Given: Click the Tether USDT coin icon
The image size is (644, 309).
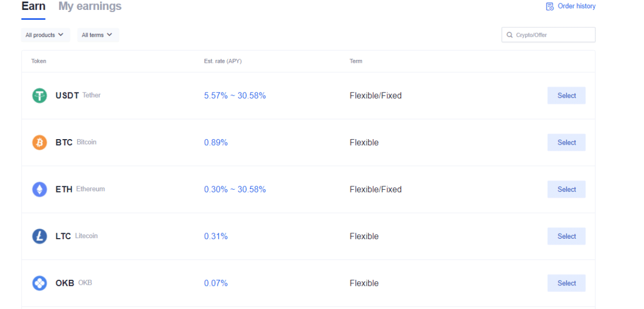Looking at the screenshot, I should (40, 96).
